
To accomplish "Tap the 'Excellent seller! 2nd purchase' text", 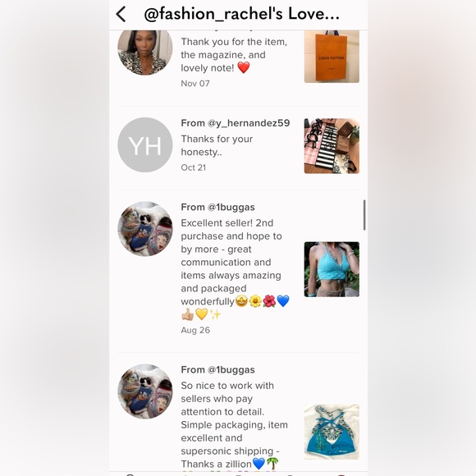I will [236, 268].
